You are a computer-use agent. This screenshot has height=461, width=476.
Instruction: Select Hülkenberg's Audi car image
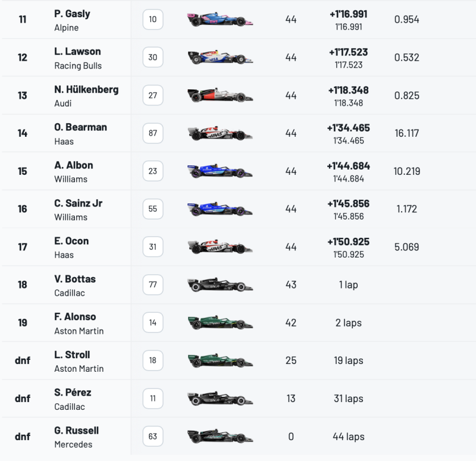pos(220,95)
